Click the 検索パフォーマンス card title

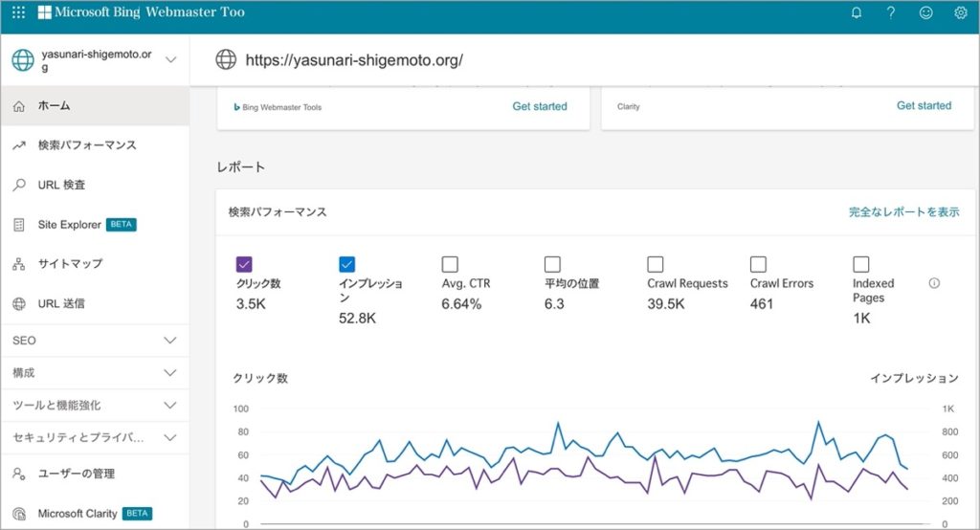pyautogui.click(x=278, y=212)
